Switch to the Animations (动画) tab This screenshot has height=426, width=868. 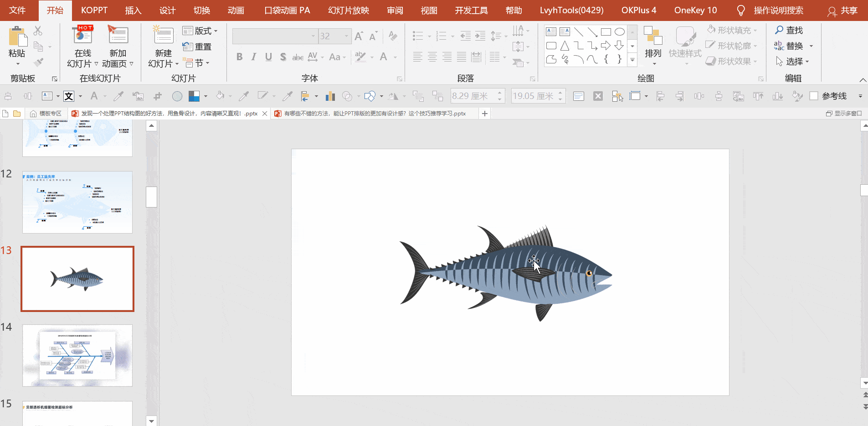click(x=236, y=10)
